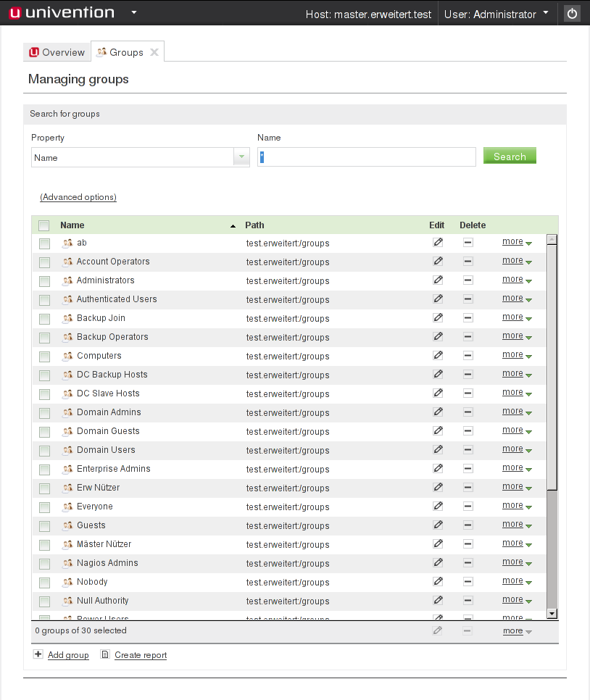This screenshot has height=700, width=590.
Task: Open the Property dropdown arrow
Action: [241, 157]
